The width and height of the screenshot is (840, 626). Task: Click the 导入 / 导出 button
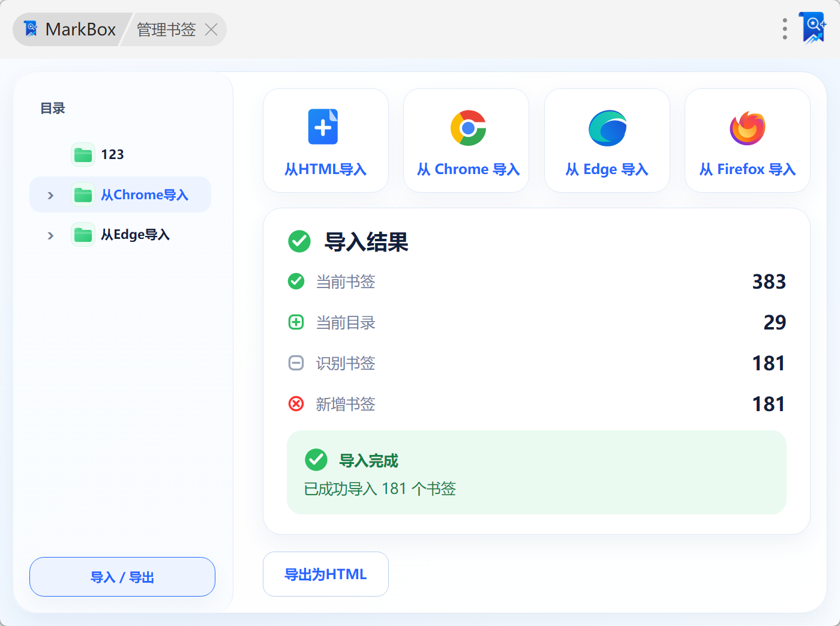(122, 577)
